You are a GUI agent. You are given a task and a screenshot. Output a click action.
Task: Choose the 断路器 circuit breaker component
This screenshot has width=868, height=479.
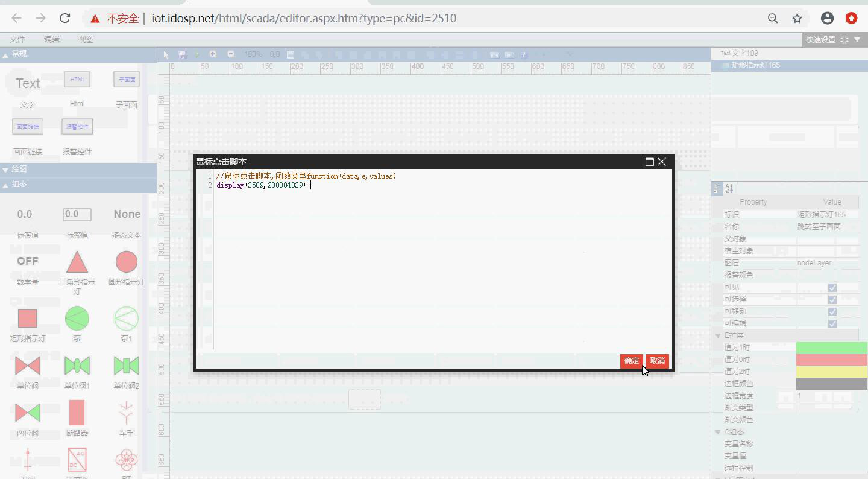(x=77, y=413)
